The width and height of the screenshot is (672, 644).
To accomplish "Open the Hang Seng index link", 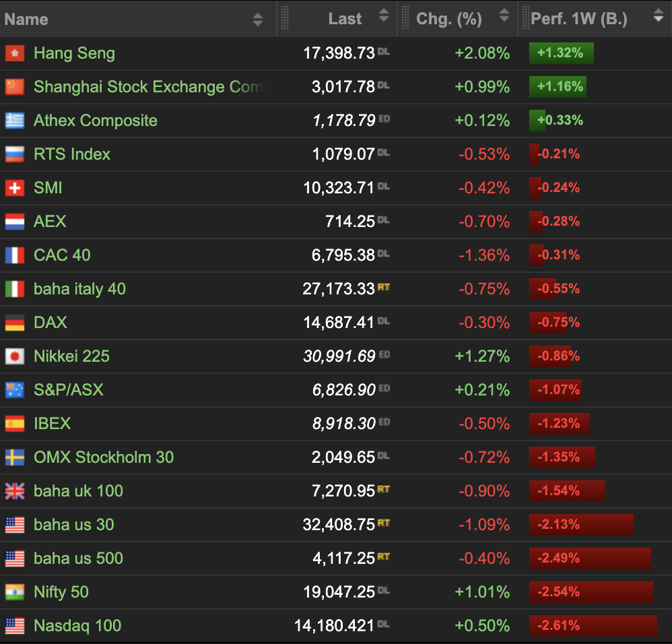I will point(75,54).
